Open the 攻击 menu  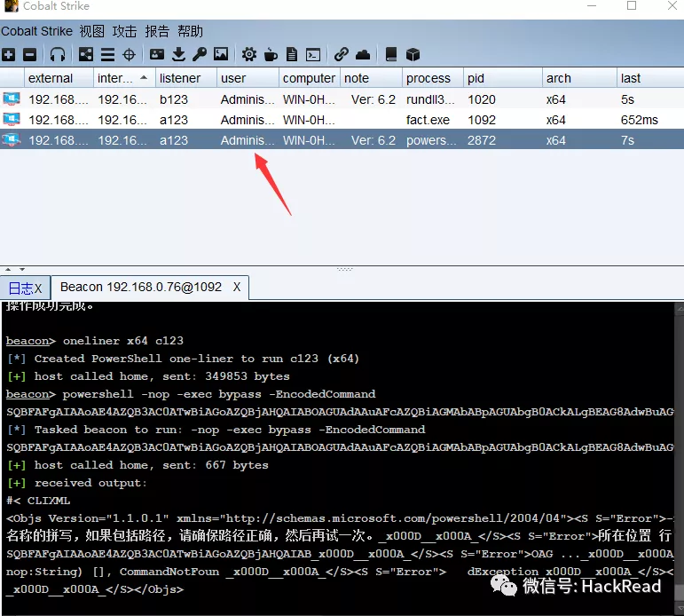[x=124, y=31]
